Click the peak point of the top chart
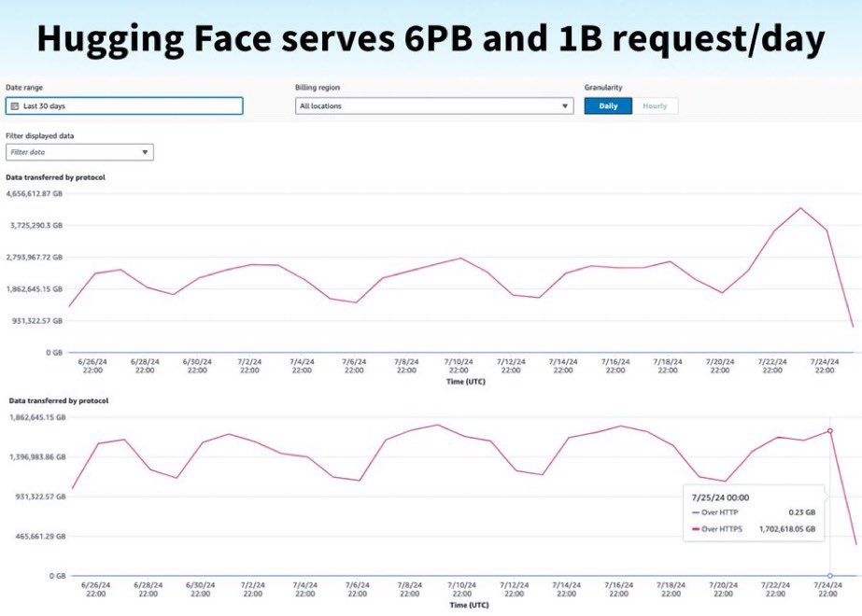862x616 pixels. pyautogui.click(x=800, y=208)
